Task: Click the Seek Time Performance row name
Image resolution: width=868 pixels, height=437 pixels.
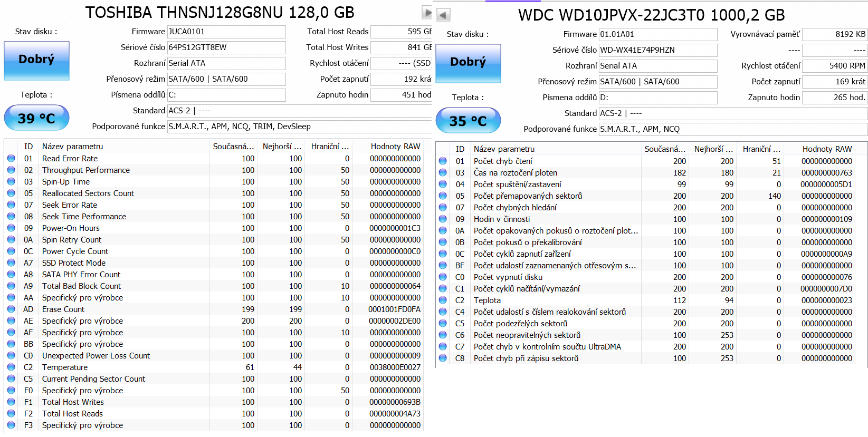Action: [x=84, y=217]
